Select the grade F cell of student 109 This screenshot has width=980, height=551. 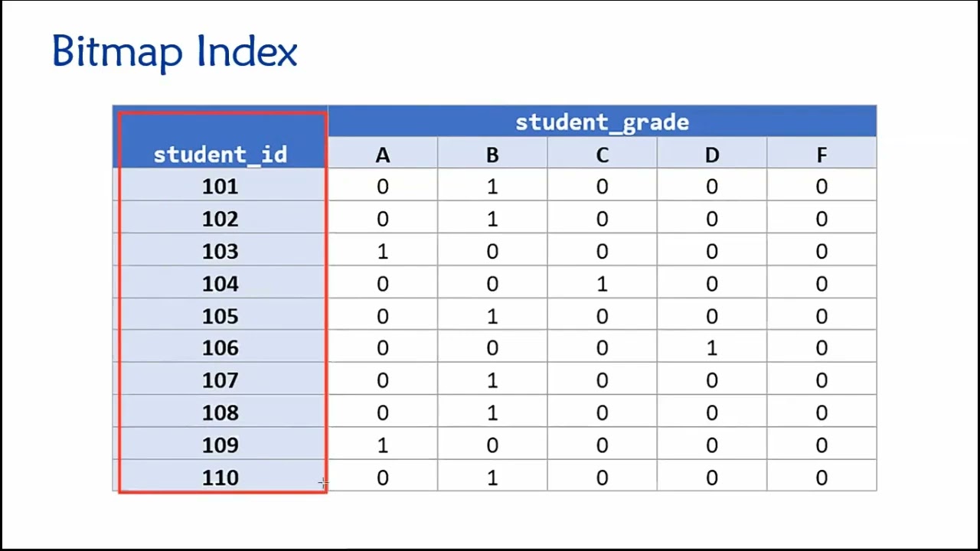[822, 444]
